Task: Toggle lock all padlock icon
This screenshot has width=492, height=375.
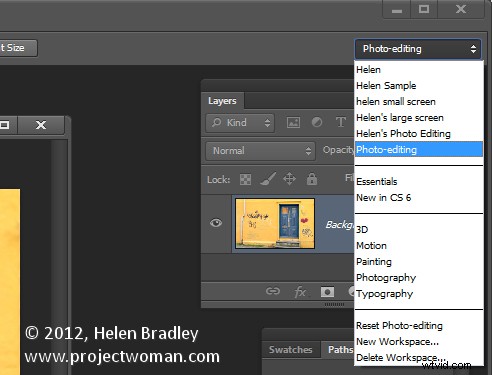Action: [x=312, y=179]
